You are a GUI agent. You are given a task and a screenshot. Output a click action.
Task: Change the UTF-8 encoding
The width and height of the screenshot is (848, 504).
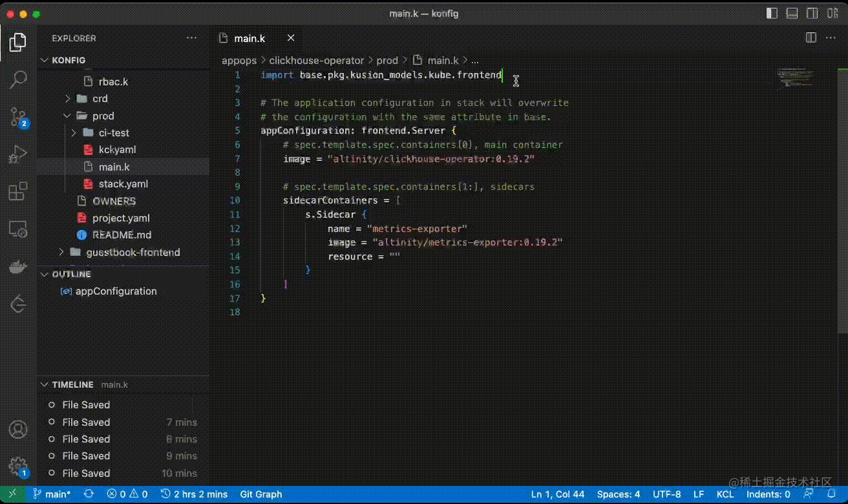[667, 494]
